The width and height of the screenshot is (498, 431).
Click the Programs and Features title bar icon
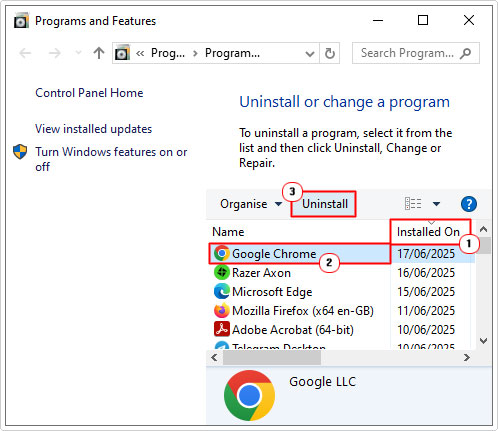click(x=21, y=20)
